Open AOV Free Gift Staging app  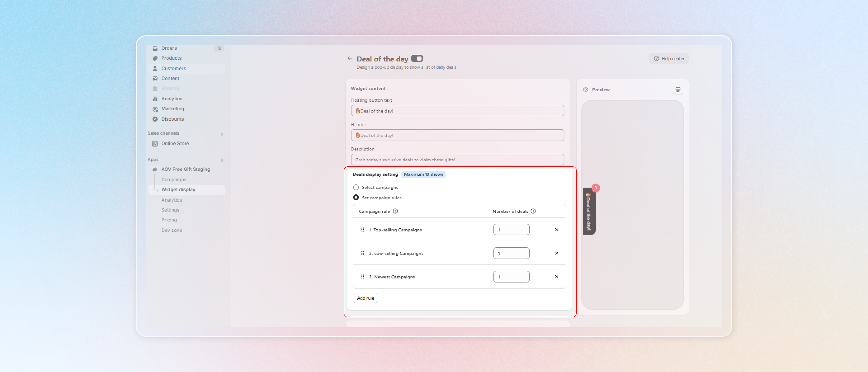(185, 169)
